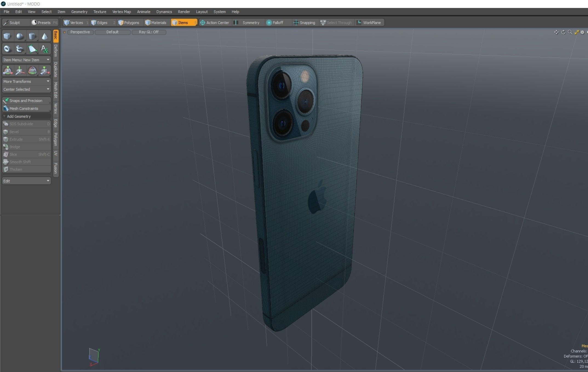Switch to the Duplicate tab
Screen dimensions: 588x372
pyautogui.click(x=56, y=70)
